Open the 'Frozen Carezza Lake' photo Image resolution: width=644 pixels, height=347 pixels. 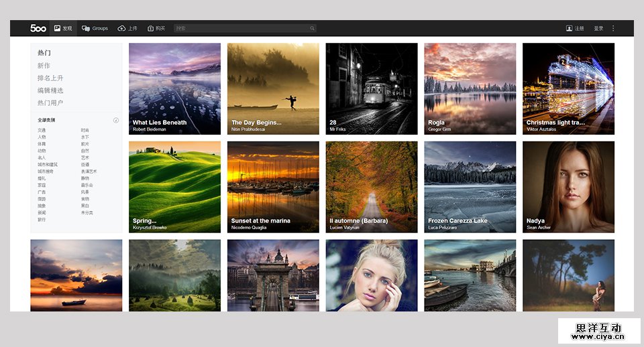coord(470,186)
